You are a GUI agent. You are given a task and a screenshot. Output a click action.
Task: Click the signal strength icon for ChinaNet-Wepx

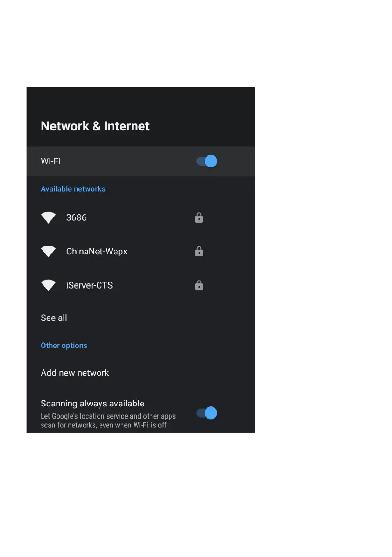(x=48, y=251)
